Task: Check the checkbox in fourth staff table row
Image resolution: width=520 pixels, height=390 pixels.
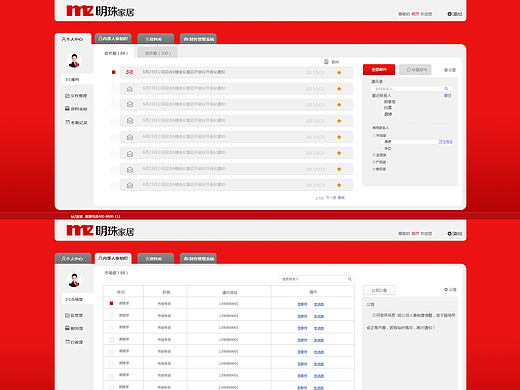Action: point(111,340)
